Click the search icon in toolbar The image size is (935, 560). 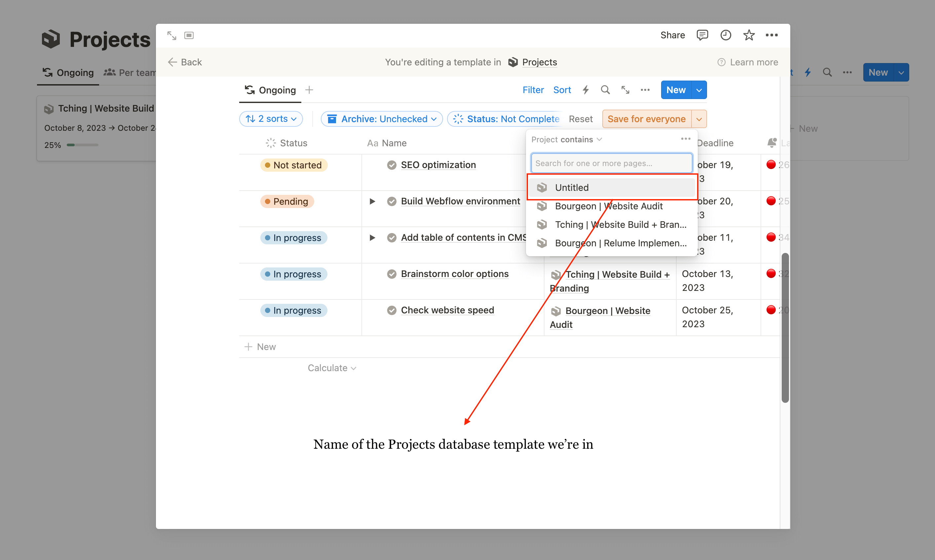click(604, 90)
